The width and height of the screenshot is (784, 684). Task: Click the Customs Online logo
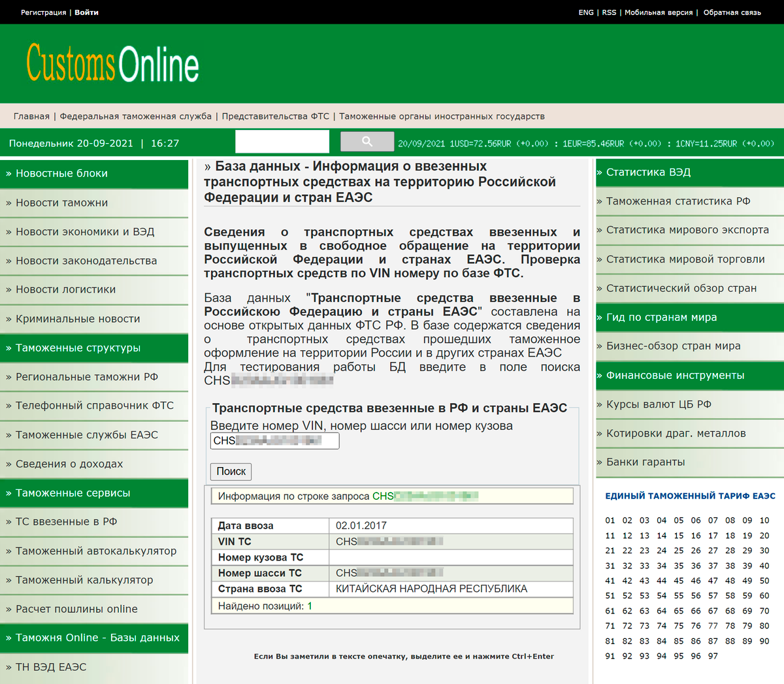click(x=112, y=63)
